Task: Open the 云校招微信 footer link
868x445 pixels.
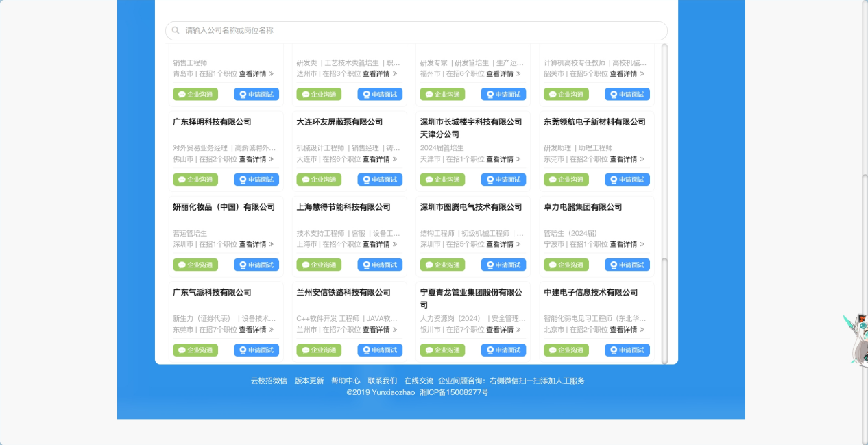Action: 269,381
